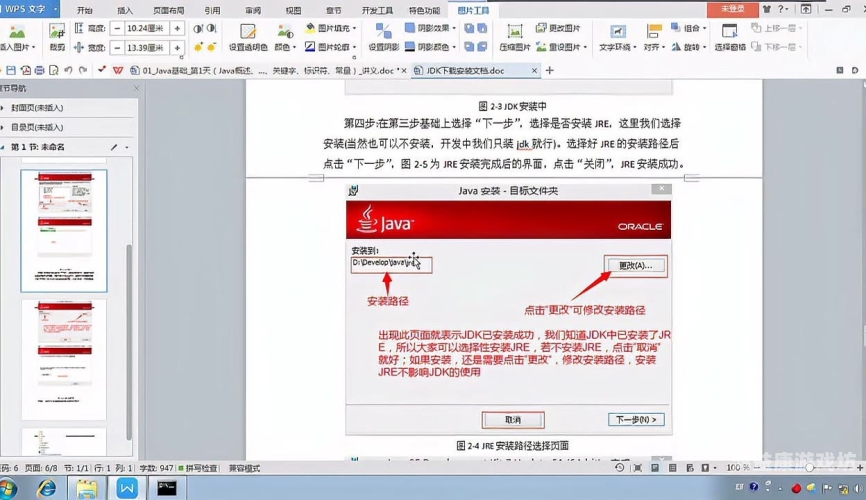Click the increase brightness sun icon

pyautogui.click(x=198, y=48)
